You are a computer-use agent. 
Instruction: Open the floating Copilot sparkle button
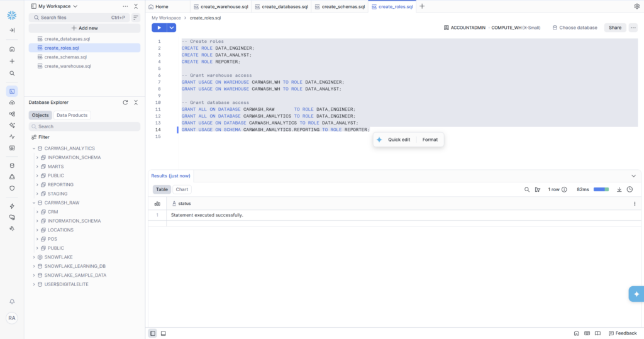636,294
